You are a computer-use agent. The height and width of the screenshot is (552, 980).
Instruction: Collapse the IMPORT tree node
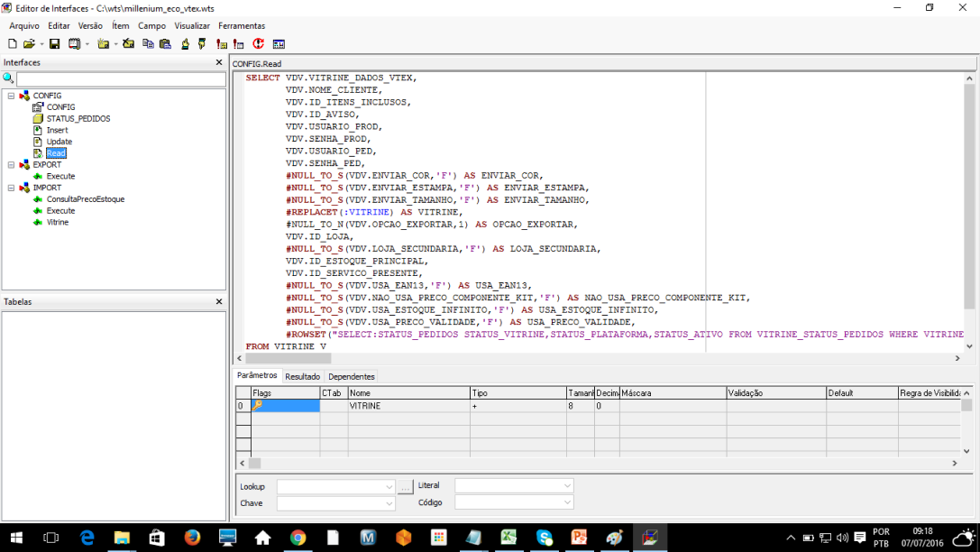pyautogui.click(x=11, y=188)
